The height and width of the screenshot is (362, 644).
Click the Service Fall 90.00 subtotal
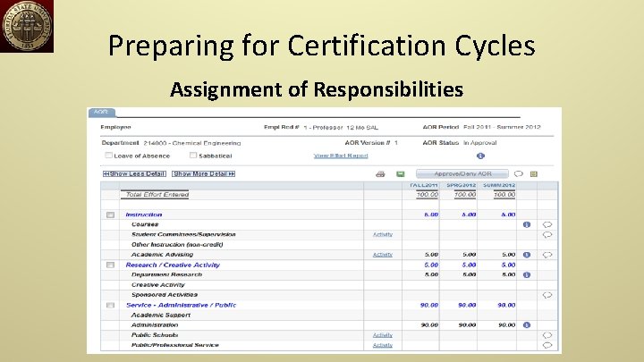(429, 306)
